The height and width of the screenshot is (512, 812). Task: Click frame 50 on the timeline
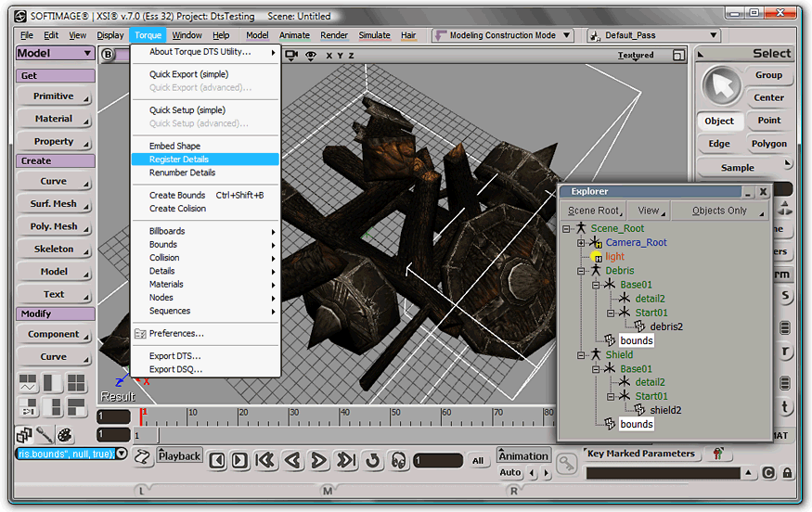(x=392, y=417)
